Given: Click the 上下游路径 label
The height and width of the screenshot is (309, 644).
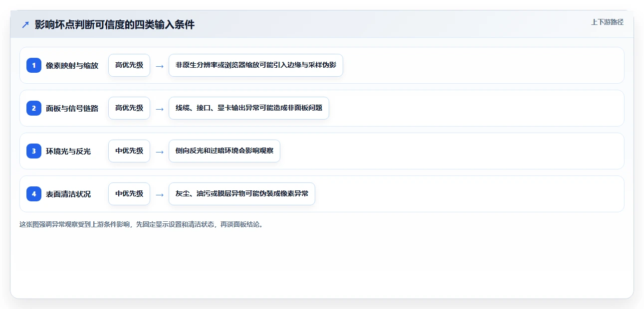Looking at the screenshot, I should pyautogui.click(x=607, y=22).
